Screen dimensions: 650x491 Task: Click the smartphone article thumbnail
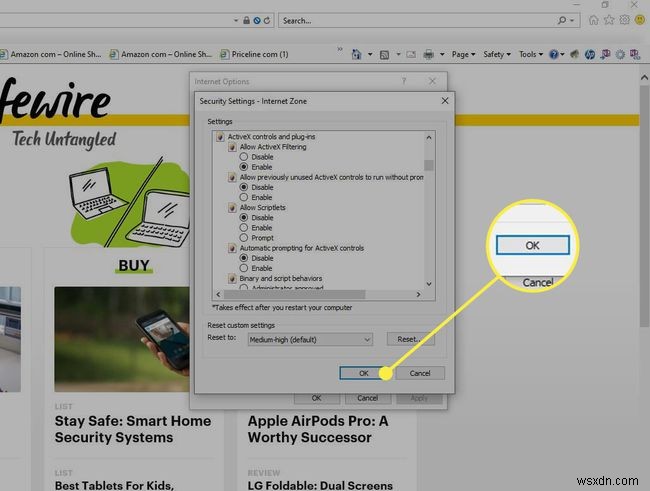tap(121, 339)
